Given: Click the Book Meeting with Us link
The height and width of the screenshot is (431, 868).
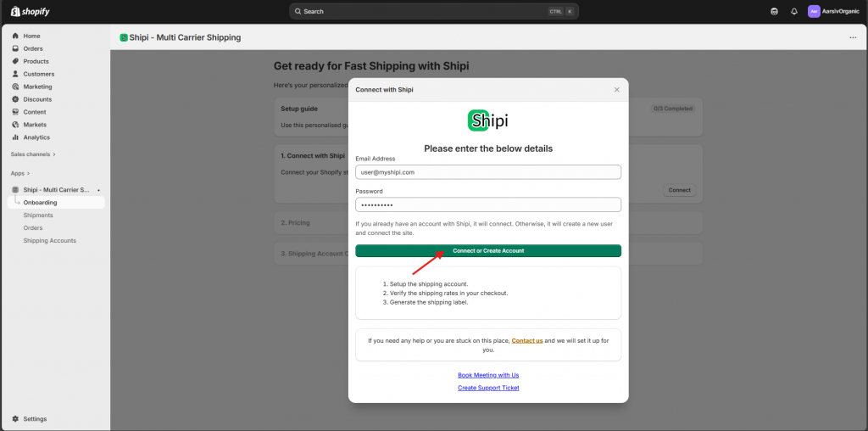Looking at the screenshot, I should 488,375.
